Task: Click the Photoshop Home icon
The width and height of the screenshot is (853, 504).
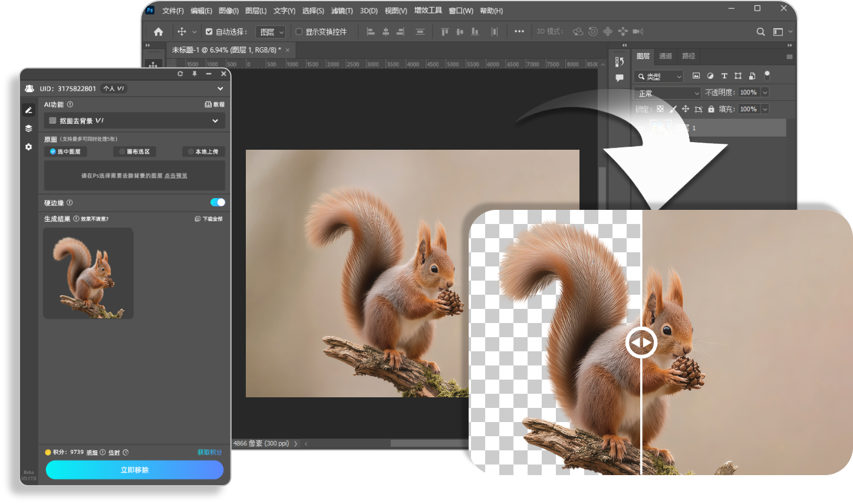Action: point(158,32)
